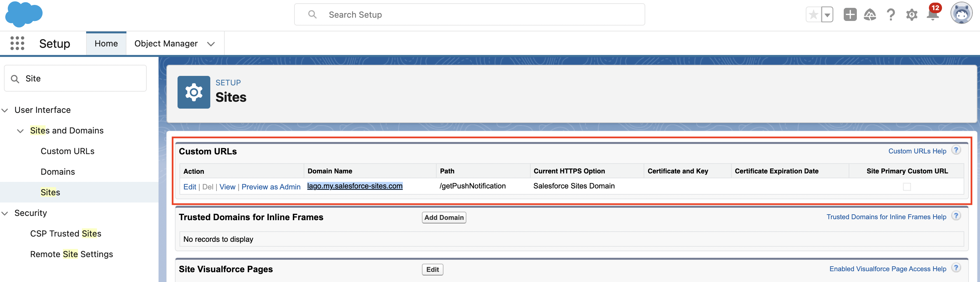
Task: Click the Salesforce cloud logo
Action: [x=24, y=14]
